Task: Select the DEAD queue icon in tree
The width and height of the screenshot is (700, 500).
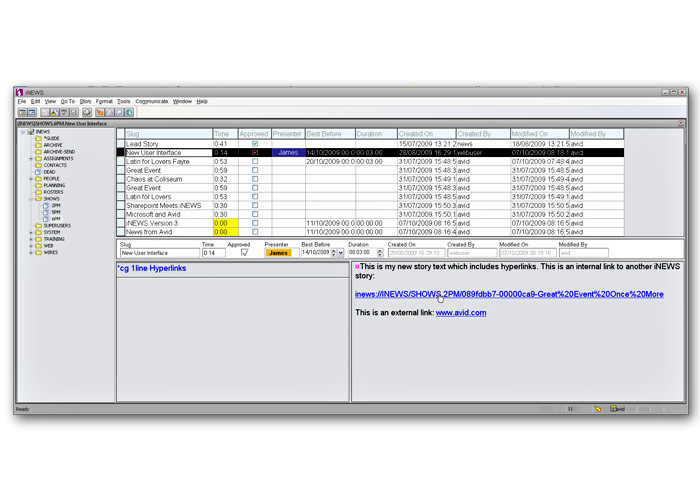Action: point(38,172)
